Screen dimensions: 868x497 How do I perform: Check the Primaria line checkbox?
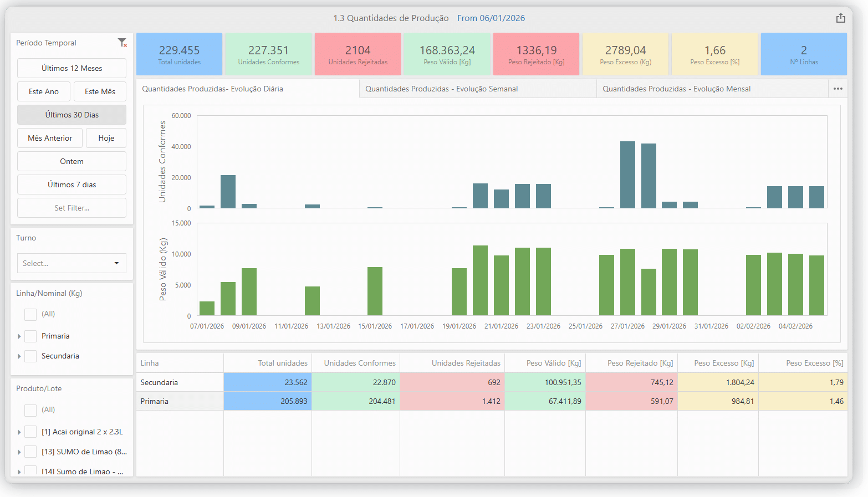point(31,336)
